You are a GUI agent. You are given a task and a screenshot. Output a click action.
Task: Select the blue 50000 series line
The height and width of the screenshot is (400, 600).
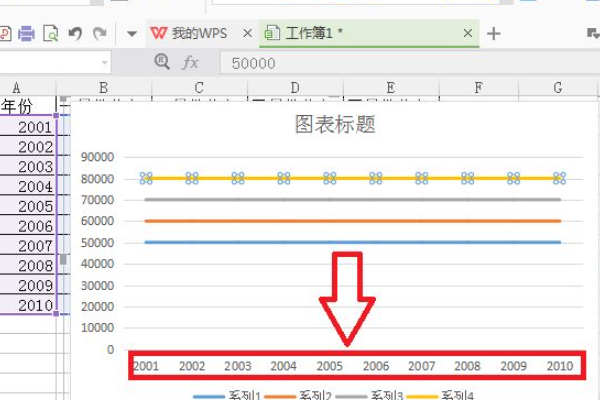(x=352, y=242)
